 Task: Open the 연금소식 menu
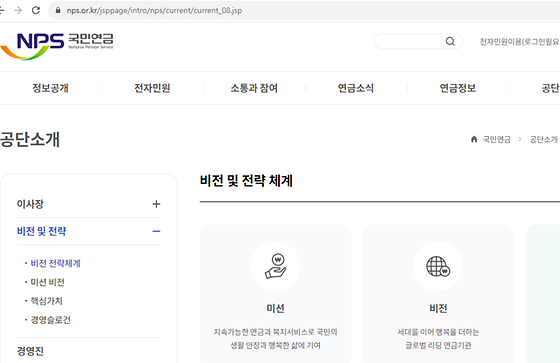pos(356,88)
